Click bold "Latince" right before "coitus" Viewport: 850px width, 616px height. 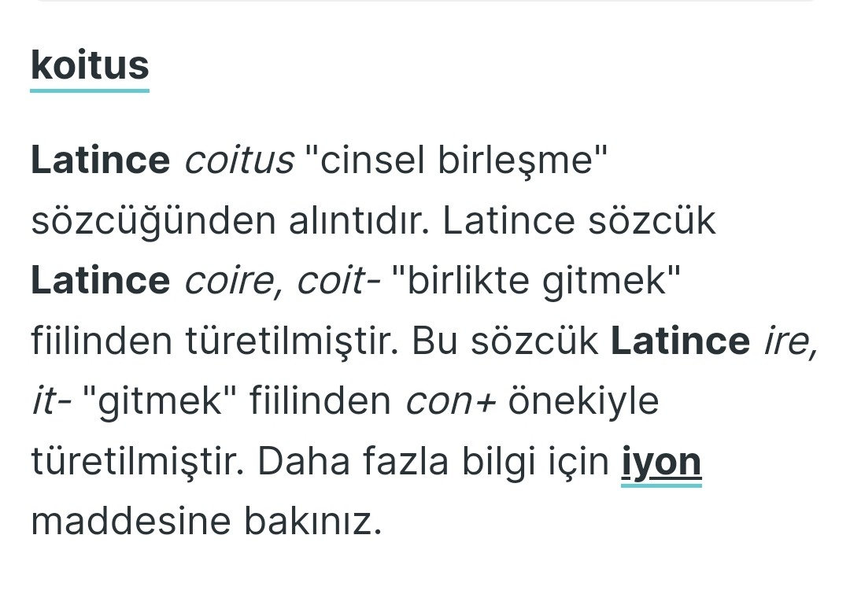[x=100, y=160]
